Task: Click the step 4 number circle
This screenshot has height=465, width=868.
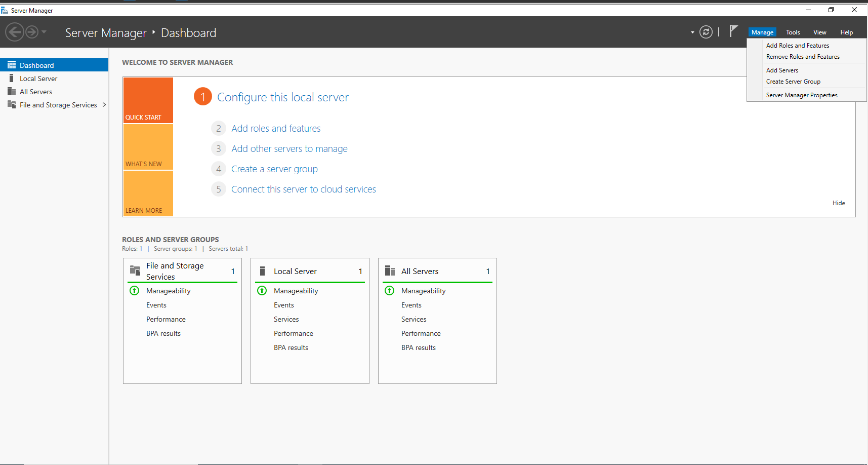Action: tap(219, 169)
